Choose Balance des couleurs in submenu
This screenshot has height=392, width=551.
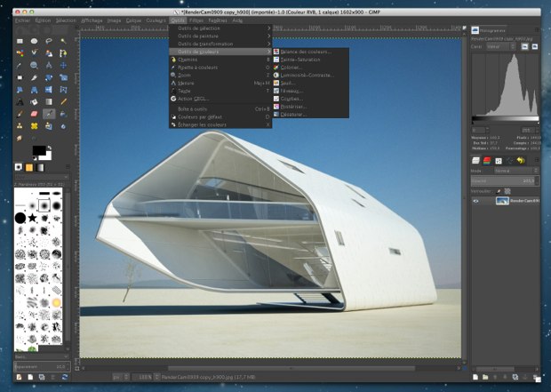click(311, 52)
